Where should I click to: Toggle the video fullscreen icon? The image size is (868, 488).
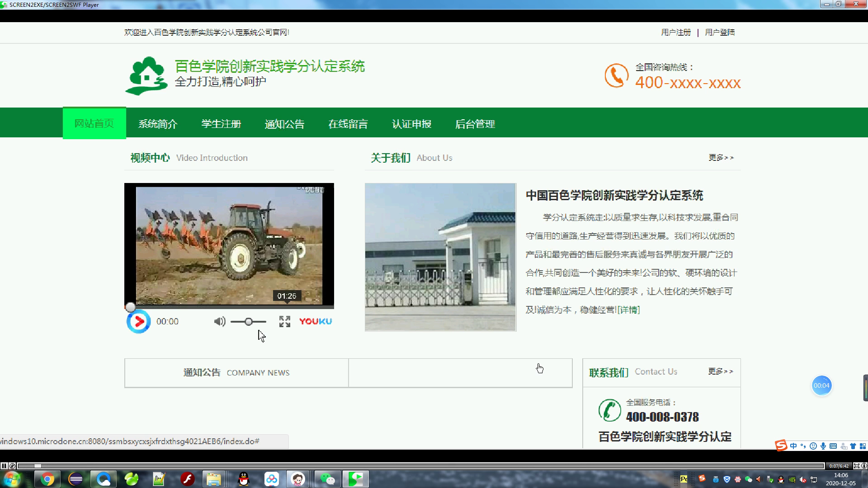pyautogui.click(x=284, y=322)
